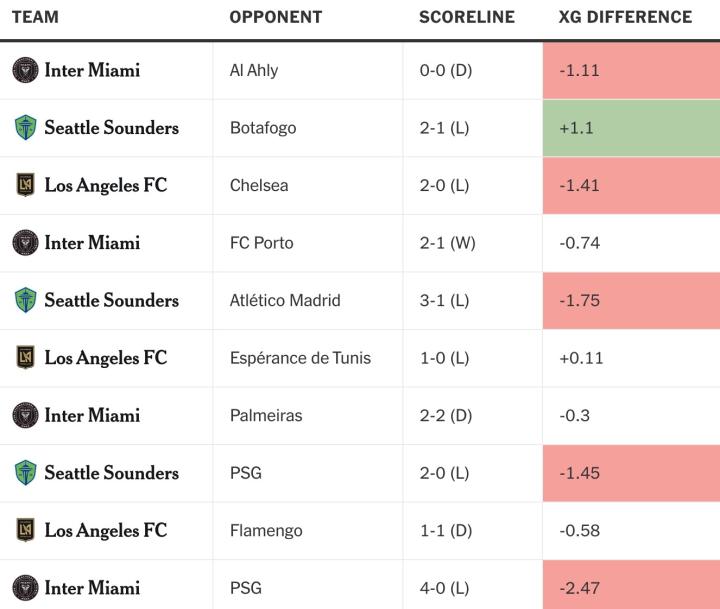The image size is (720, 609).
Task: Click LAFC crest in the Flamengo row
Action: (x=25, y=530)
